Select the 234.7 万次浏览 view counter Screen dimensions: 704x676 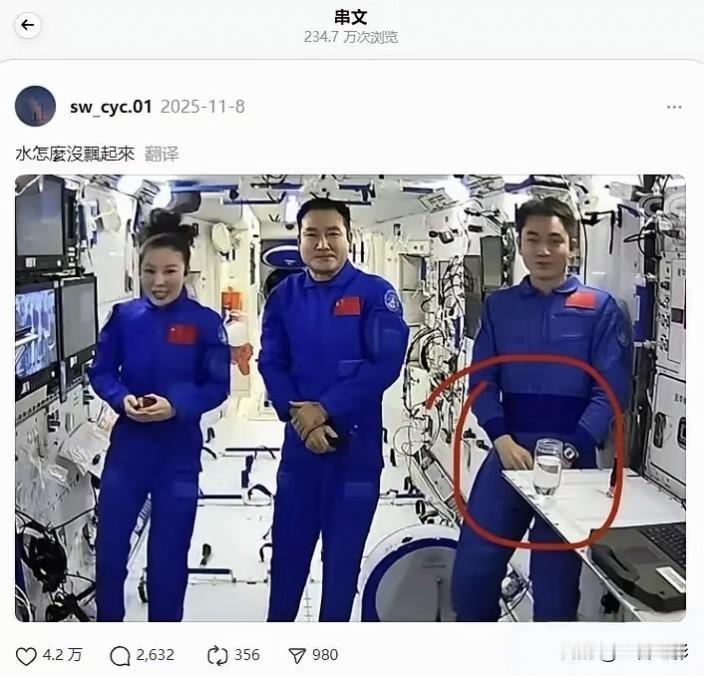(x=351, y=37)
